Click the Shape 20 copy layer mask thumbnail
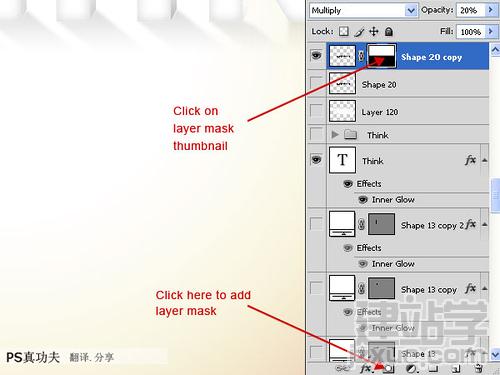Screen dimensions: 500x375 382,56
